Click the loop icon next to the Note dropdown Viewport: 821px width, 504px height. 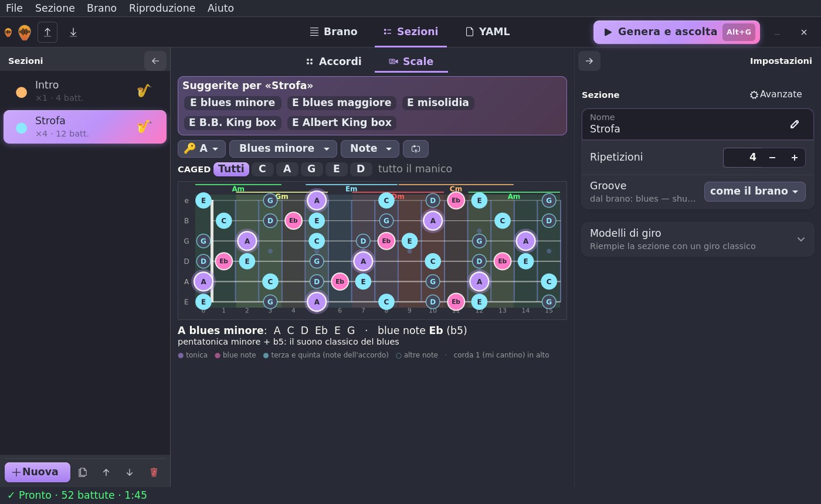click(x=416, y=149)
